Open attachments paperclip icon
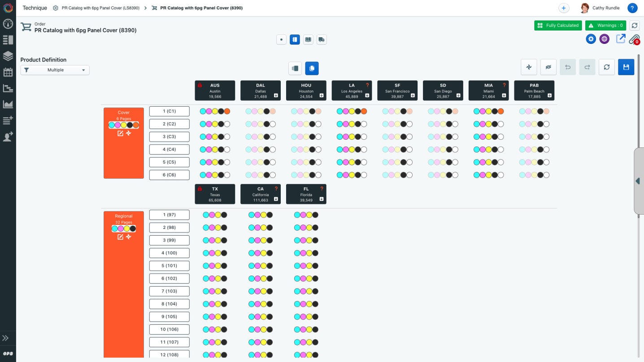This screenshot has width=644, height=362. click(634, 39)
